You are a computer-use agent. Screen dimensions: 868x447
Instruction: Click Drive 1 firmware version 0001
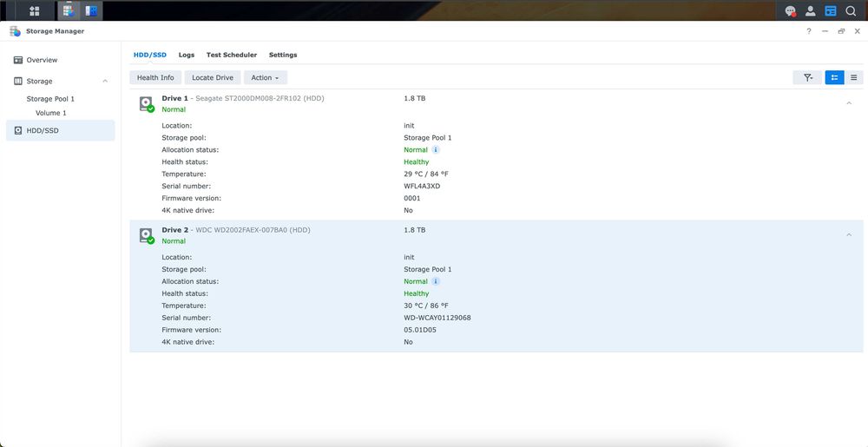pos(411,198)
